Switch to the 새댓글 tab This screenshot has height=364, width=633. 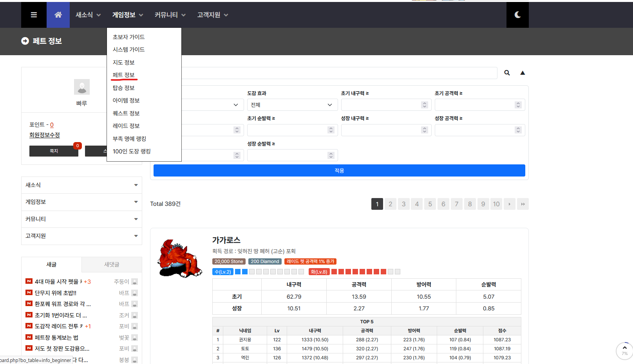[x=112, y=265]
